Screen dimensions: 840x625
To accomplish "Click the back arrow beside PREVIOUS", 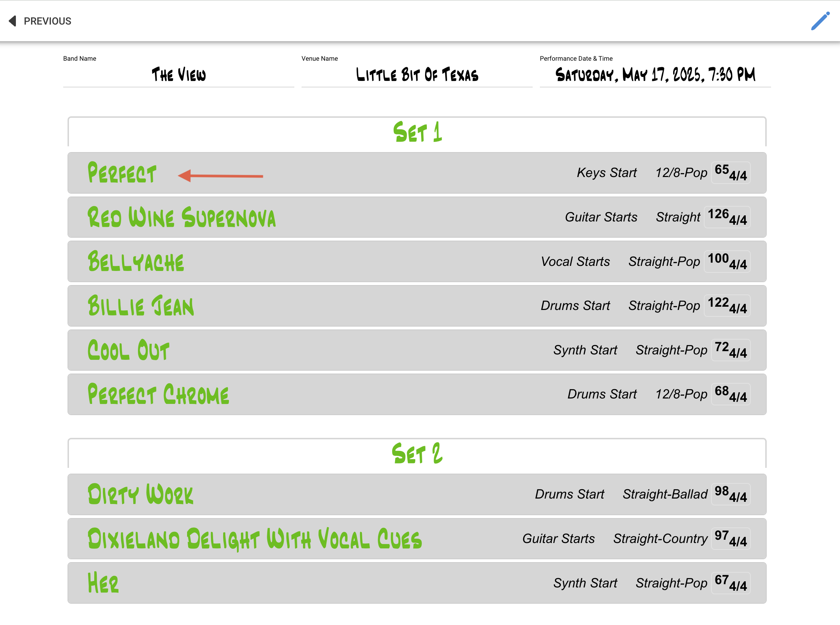I will tap(12, 21).
